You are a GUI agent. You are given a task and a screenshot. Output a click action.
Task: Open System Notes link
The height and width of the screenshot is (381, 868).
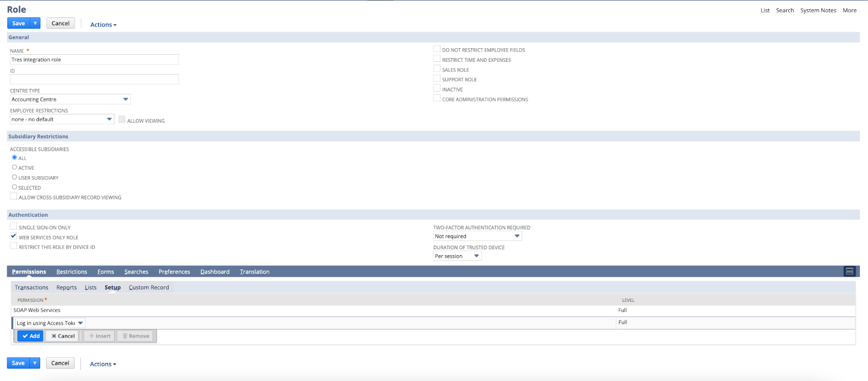coord(818,10)
